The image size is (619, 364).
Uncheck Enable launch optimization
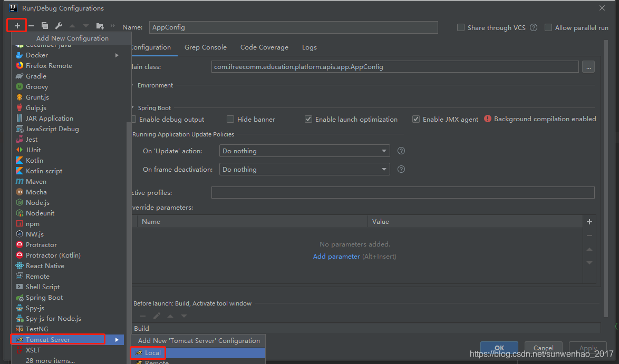click(308, 119)
